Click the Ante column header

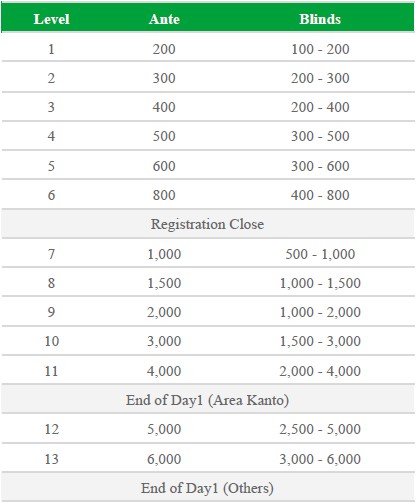[x=164, y=19]
